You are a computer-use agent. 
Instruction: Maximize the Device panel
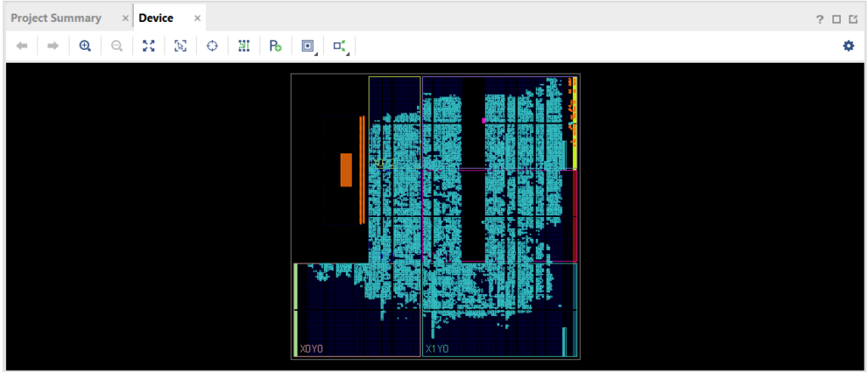(837, 19)
